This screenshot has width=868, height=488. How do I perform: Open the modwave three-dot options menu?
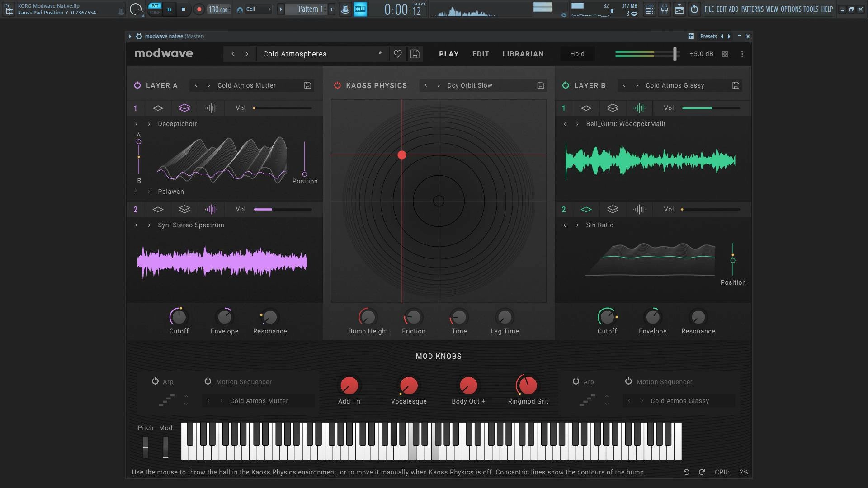pyautogui.click(x=742, y=54)
